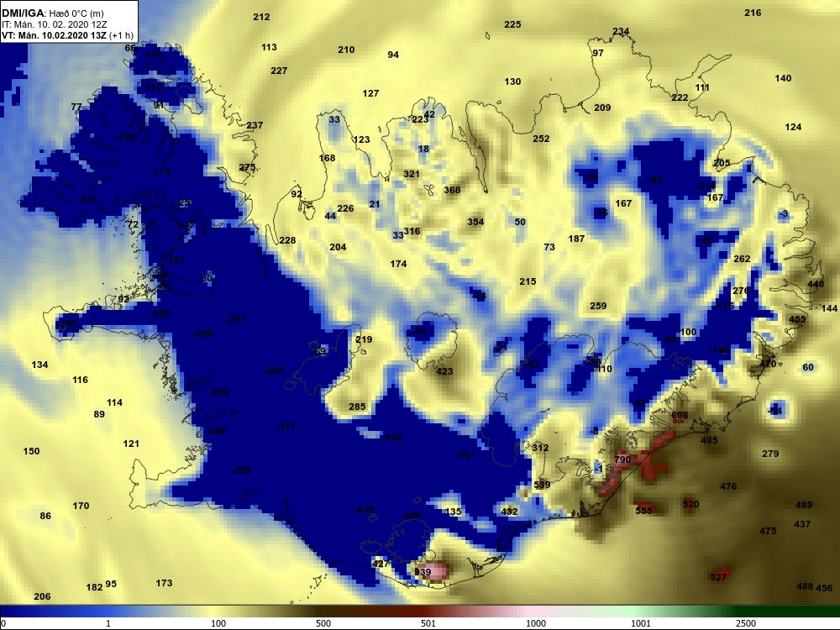Click the map value 124
Viewport: 840px width, 630px height.
point(794,127)
